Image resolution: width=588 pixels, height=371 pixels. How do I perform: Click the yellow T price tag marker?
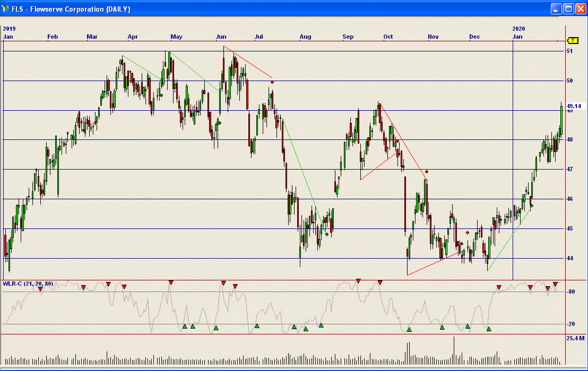tap(573, 40)
